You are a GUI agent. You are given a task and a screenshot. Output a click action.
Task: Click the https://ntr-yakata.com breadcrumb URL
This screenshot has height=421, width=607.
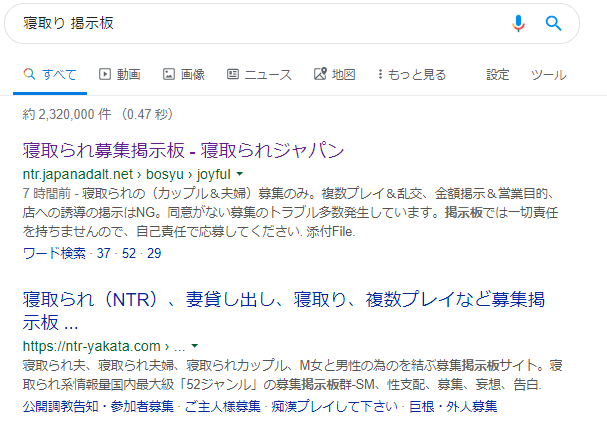pos(104,346)
